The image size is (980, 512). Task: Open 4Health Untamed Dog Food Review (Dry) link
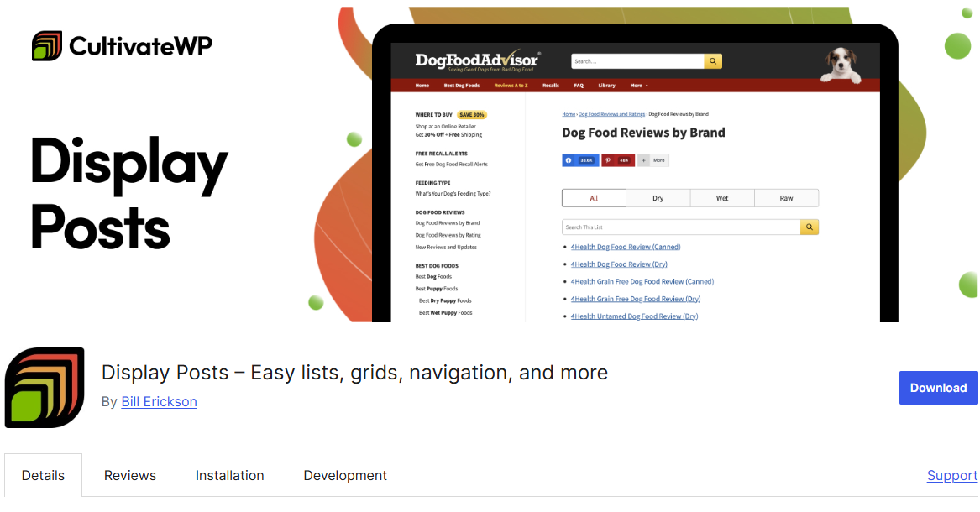634,316
